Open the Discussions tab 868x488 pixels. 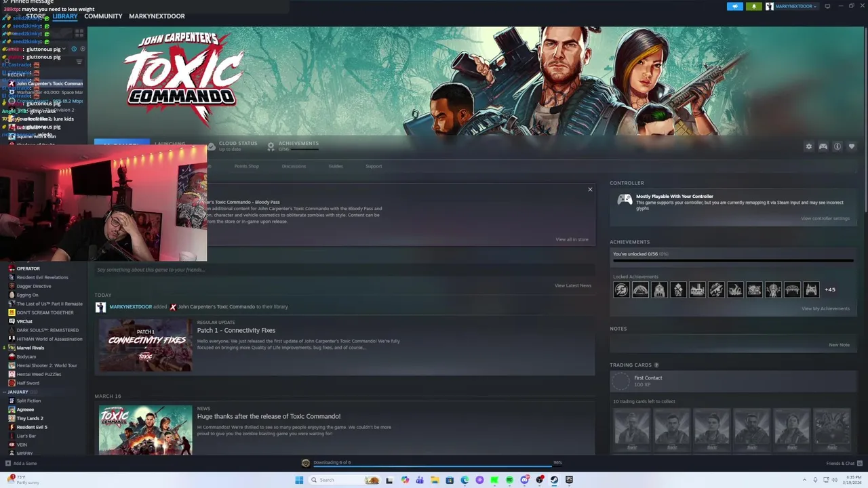(x=294, y=166)
